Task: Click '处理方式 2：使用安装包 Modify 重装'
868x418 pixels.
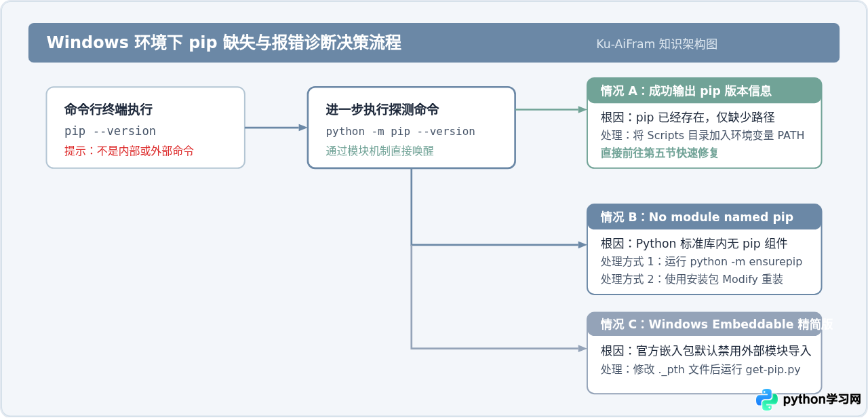Action: coord(692,279)
